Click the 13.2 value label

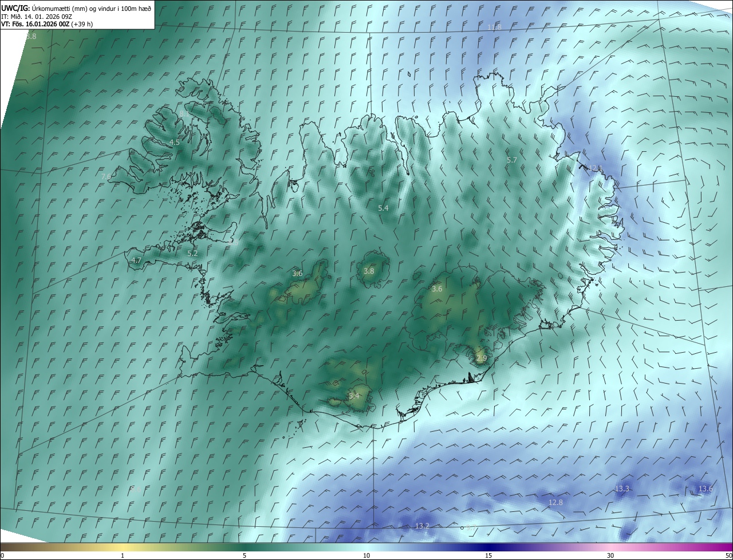(x=422, y=526)
